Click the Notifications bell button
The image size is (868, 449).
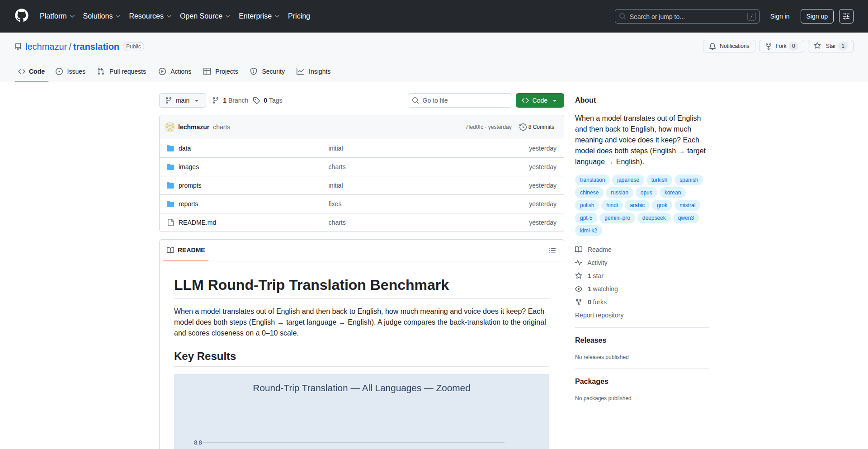[729, 46]
